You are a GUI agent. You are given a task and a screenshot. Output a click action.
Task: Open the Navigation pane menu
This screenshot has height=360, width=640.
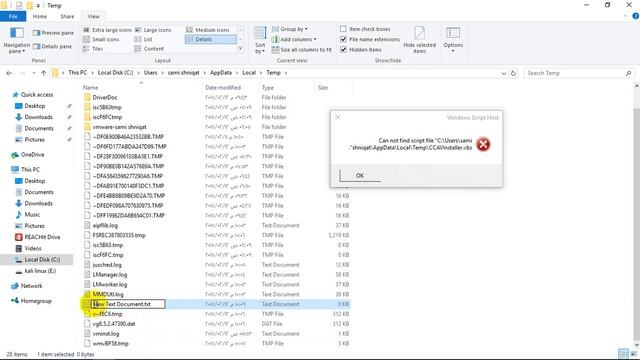point(16,40)
